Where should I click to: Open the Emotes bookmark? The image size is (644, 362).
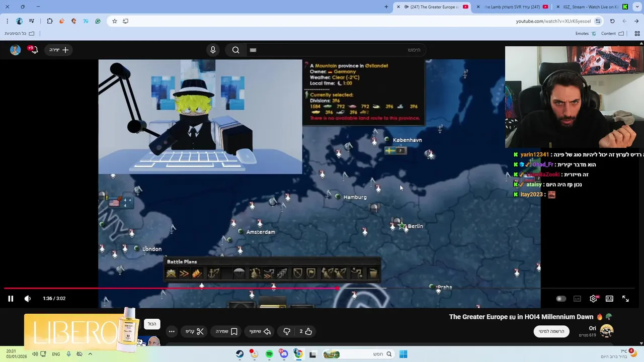(586, 34)
